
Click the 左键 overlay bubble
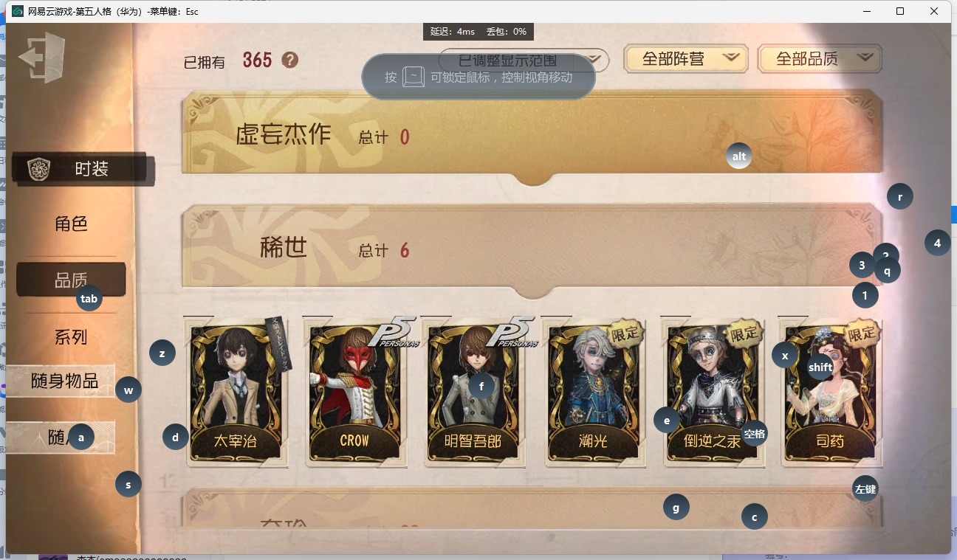[x=865, y=488]
